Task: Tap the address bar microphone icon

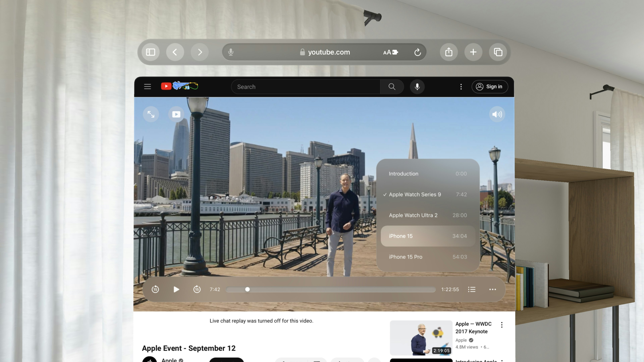Action: click(231, 52)
